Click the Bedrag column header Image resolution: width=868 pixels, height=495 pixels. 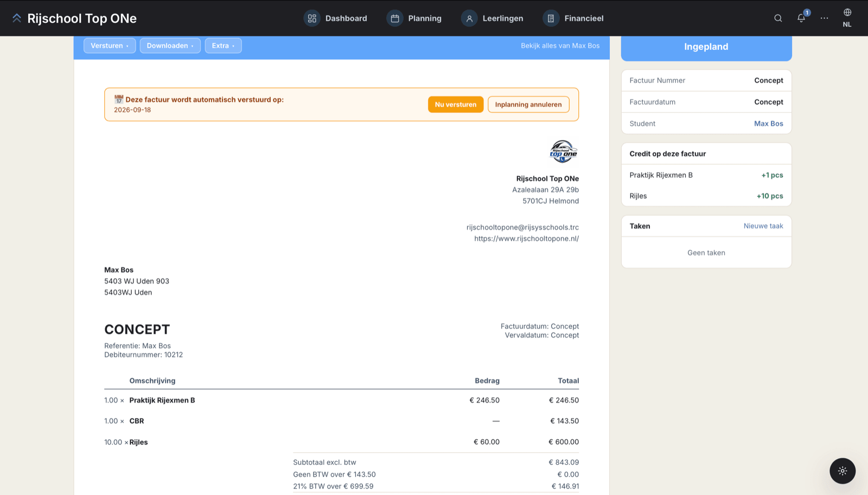click(487, 381)
